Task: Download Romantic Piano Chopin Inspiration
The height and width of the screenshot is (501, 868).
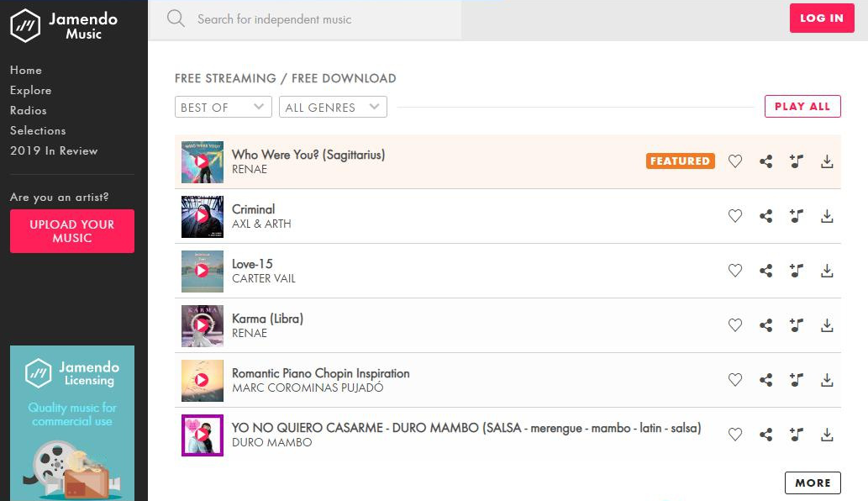Action: [827, 380]
